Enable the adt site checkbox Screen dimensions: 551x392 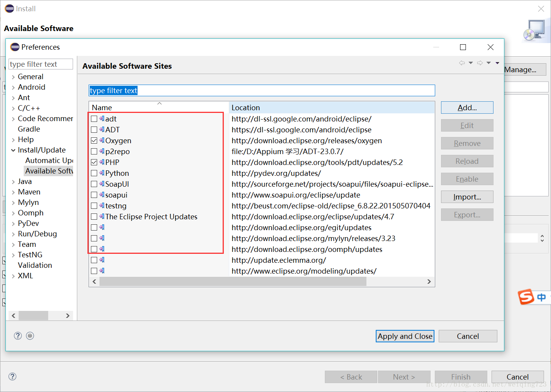[94, 119]
